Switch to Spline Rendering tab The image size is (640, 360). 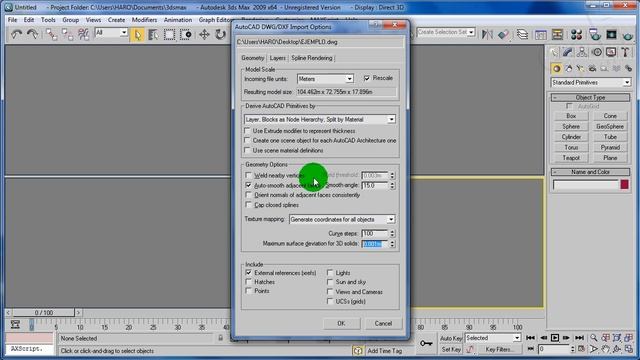click(x=312, y=58)
